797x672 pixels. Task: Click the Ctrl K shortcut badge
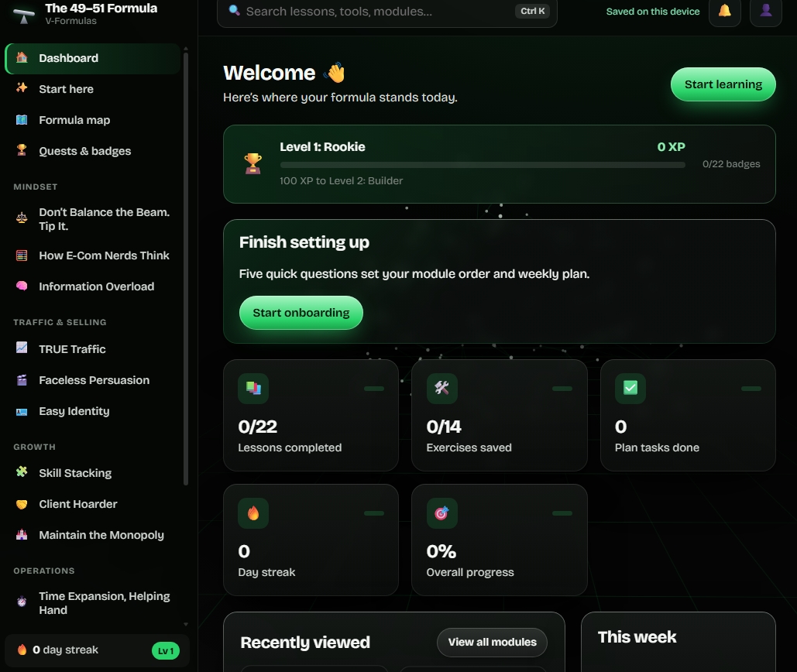pos(532,11)
